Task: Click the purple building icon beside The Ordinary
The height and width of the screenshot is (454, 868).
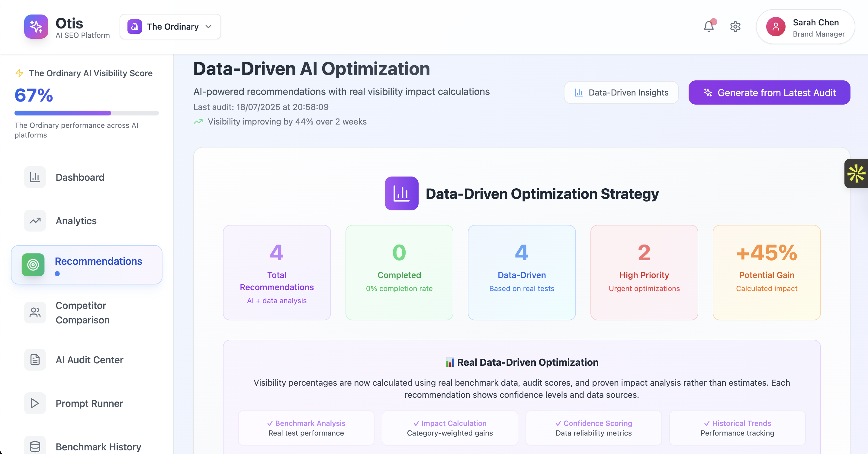Action: (134, 26)
